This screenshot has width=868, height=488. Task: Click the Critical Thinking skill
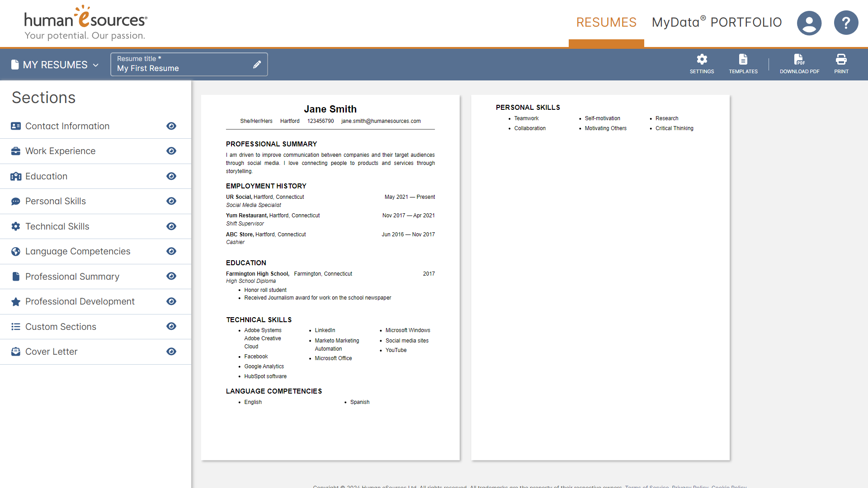[675, 128]
